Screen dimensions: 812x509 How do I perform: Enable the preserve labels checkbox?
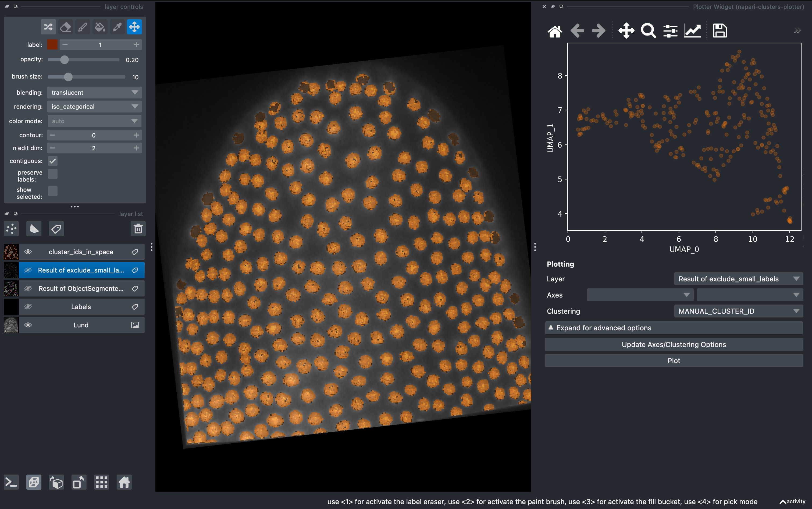[x=52, y=174]
